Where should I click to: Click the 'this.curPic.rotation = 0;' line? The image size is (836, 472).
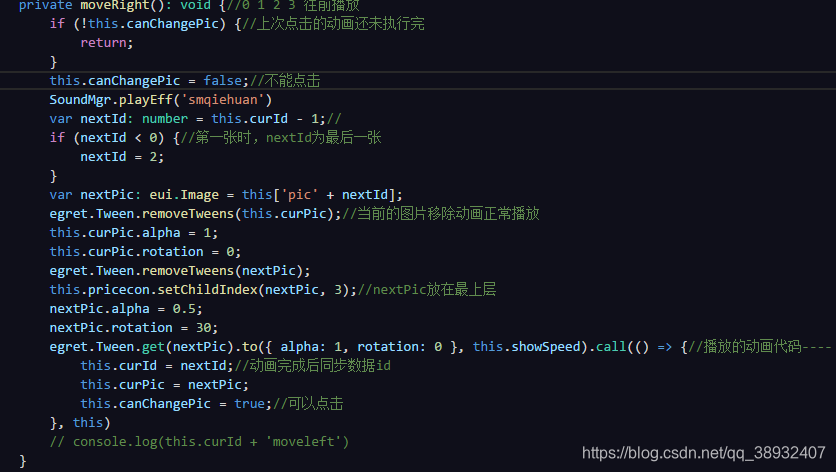(145, 252)
